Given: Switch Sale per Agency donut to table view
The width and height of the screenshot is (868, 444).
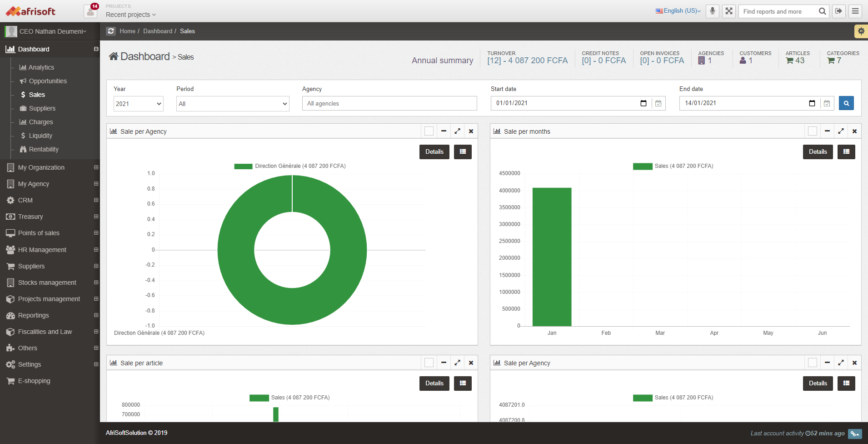Looking at the screenshot, I should [463, 152].
